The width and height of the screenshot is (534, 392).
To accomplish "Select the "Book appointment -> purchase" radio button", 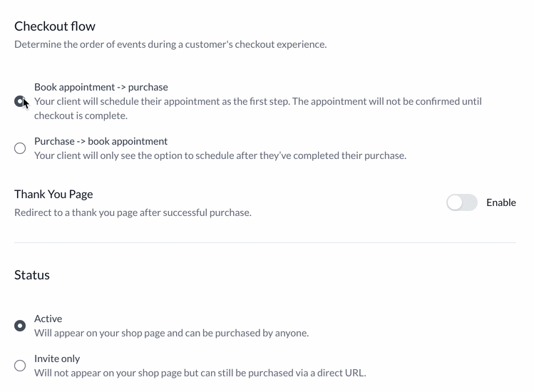I will point(20,101).
